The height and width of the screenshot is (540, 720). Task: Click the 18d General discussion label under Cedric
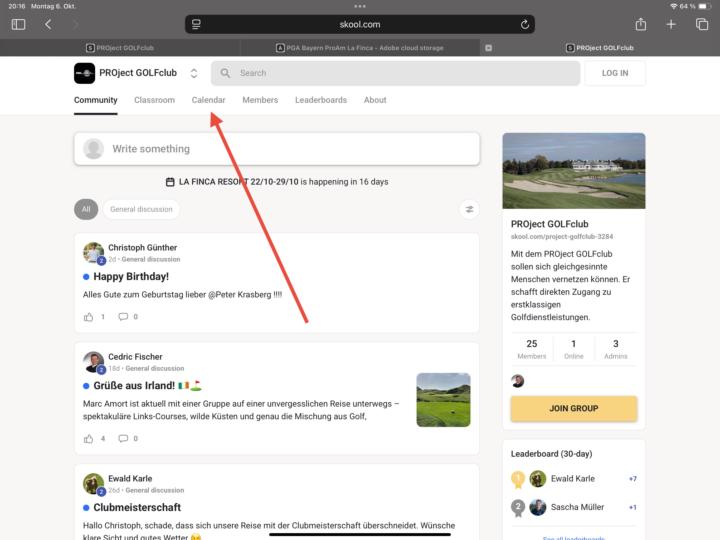(146, 369)
